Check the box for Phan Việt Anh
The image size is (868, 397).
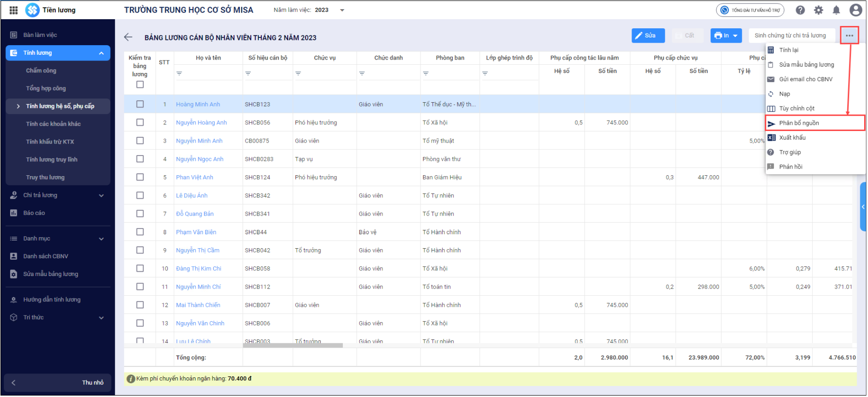point(140,177)
